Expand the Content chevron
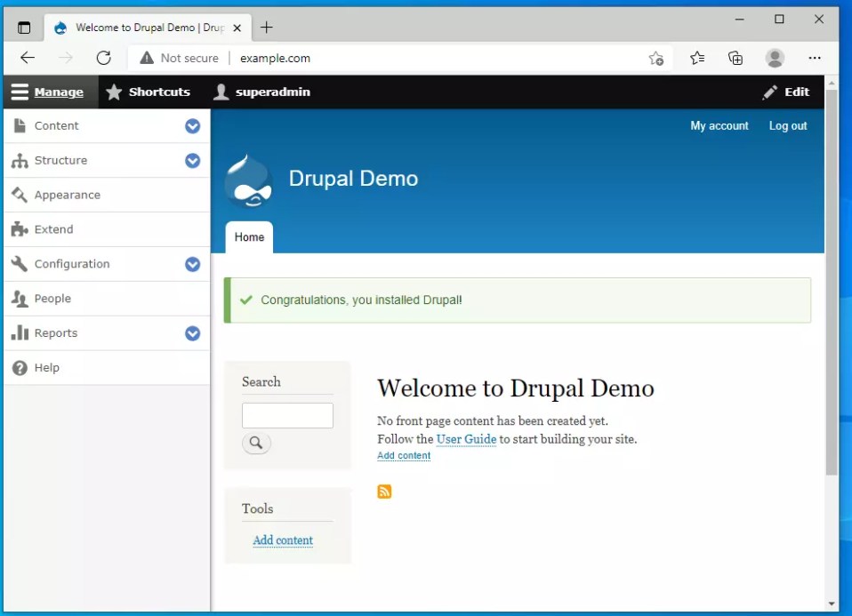Image resolution: width=852 pixels, height=616 pixels. 192,126
